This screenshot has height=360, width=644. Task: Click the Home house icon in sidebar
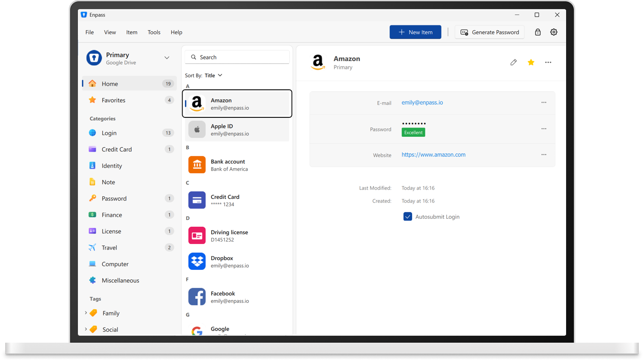point(92,84)
